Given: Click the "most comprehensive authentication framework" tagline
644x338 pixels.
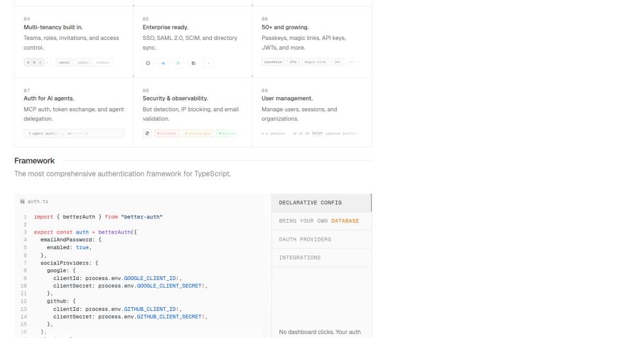Looking at the screenshot, I should (122, 174).
